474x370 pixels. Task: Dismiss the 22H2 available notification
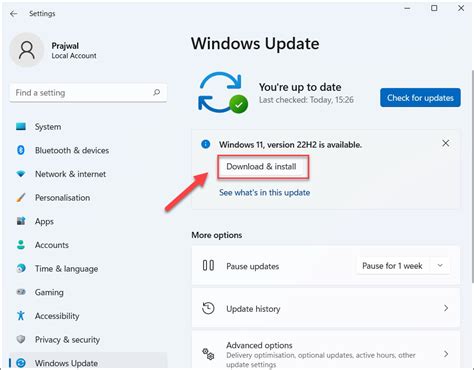click(445, 143)
